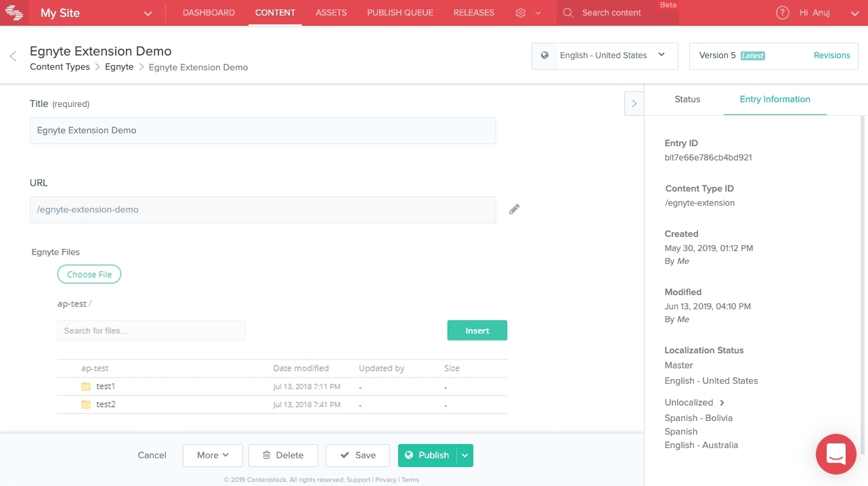Open the Support footer link
The width and height of the screenshot is (868, 486).
tap(358, 480)
